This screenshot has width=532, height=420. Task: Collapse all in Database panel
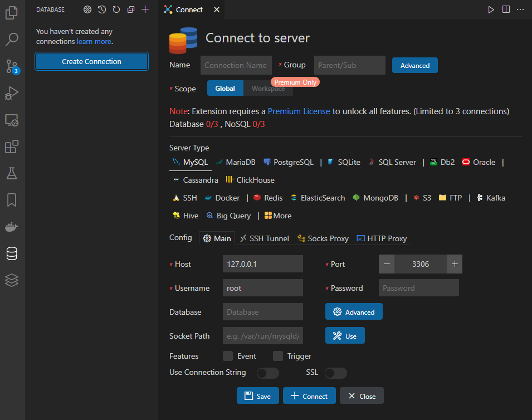(x=130, y=9)
